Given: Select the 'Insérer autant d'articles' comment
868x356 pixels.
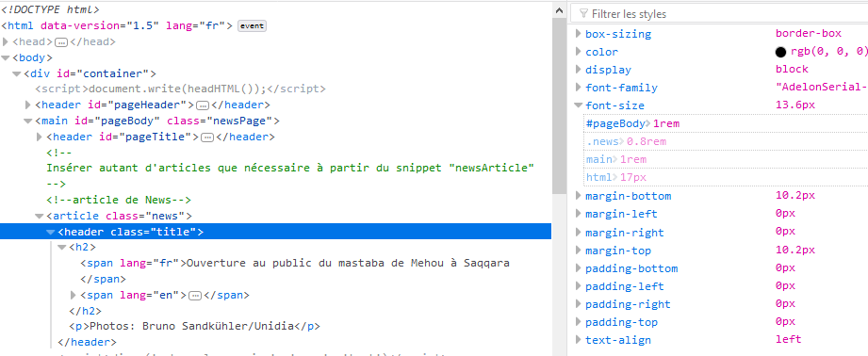Looking at the screenshot, I should [x=290, y=168].
